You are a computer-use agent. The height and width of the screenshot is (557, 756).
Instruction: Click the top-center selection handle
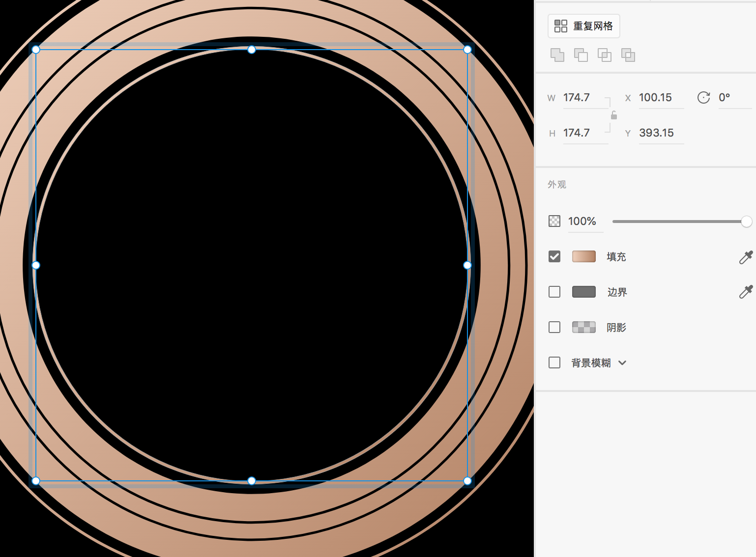coord(252,50)
